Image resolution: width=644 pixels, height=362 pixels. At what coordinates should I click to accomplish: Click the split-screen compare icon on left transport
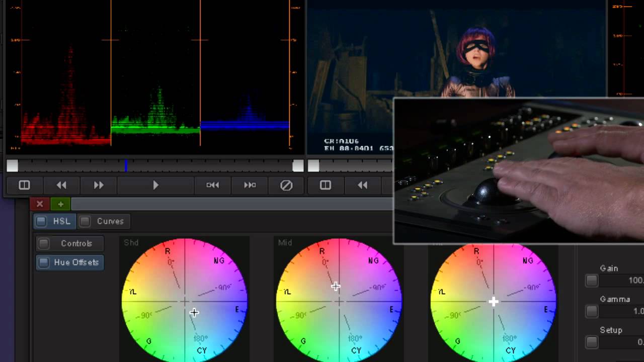click(24, 185)
